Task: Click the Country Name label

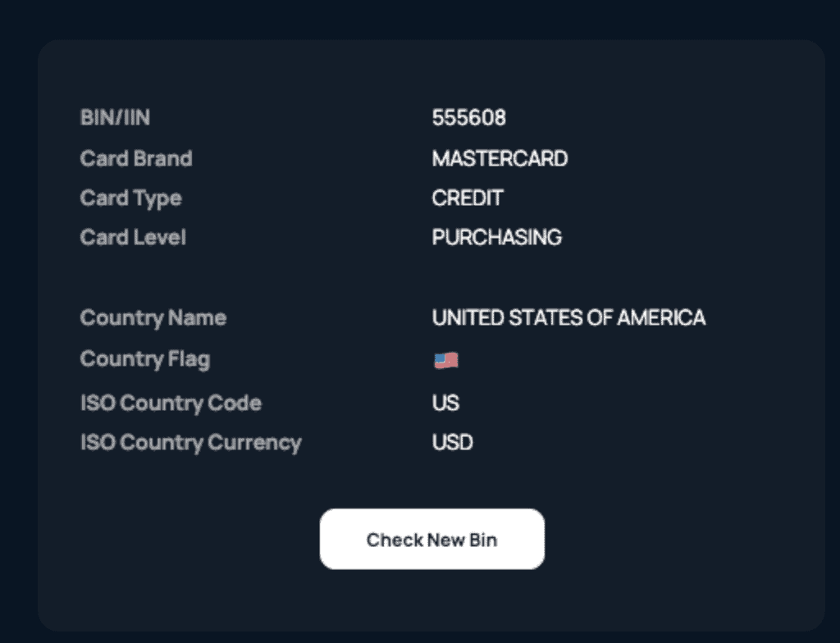Action: tap(153, 318)
